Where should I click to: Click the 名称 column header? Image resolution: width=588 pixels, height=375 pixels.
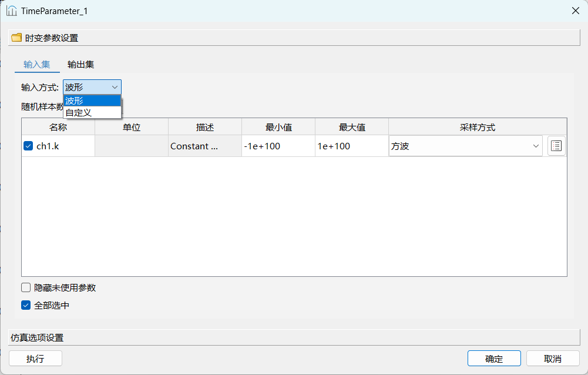coord(58,127)
